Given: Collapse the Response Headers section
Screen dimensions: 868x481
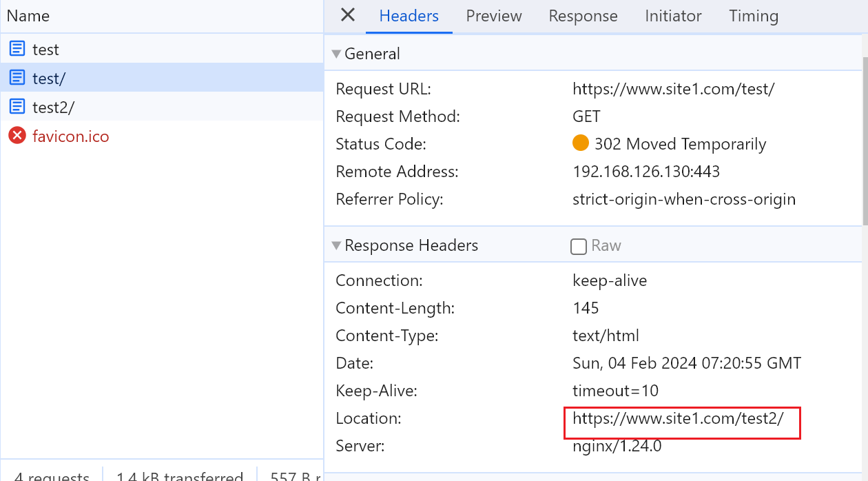Looking at the screenshot, I should click(336, 245).
